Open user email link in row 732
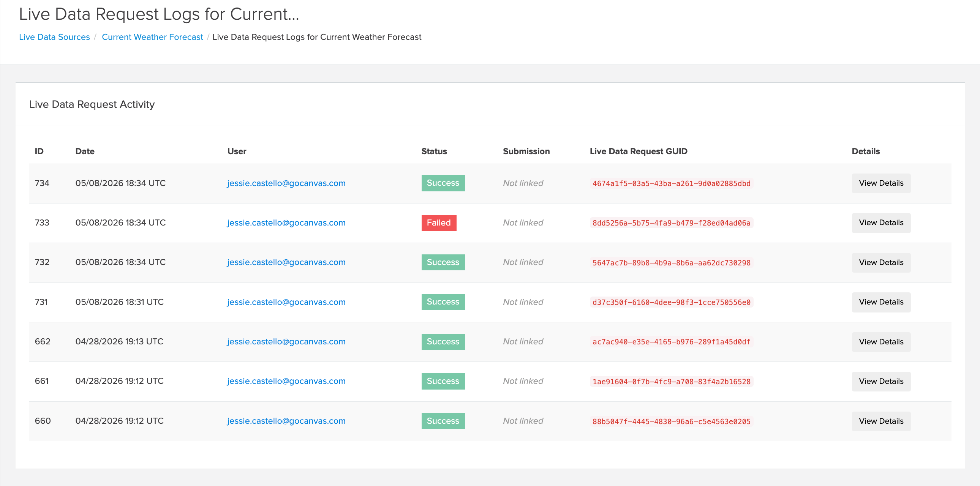The height and width of the screenshot is (486, 980). pyautogui.click(x=286, y=262)
